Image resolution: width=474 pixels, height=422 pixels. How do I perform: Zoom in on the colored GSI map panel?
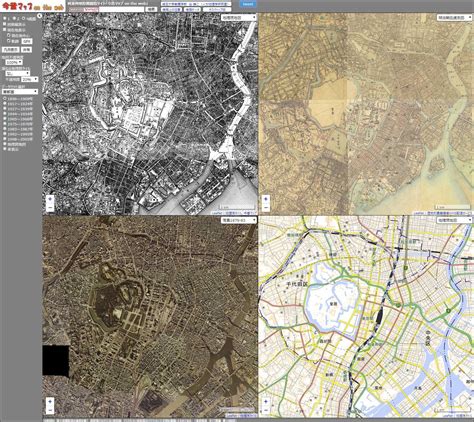coord(266,401)
